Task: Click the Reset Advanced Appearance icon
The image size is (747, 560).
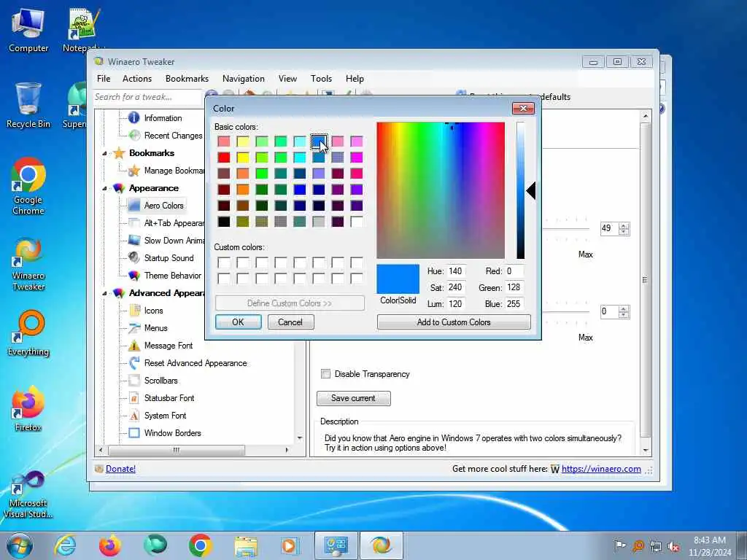Action: tap(134, 363)
